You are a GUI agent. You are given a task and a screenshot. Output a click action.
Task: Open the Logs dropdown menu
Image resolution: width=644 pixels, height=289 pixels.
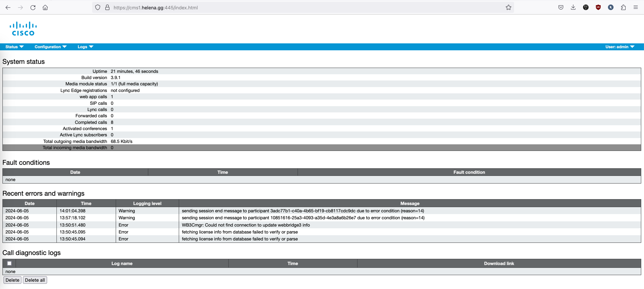click(x=85, y=47)
